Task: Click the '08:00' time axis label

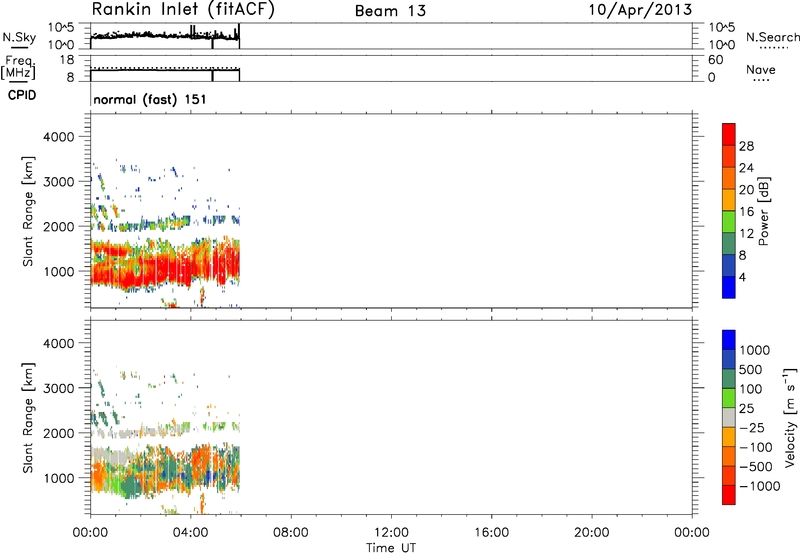Action: (x=291, y=533)
